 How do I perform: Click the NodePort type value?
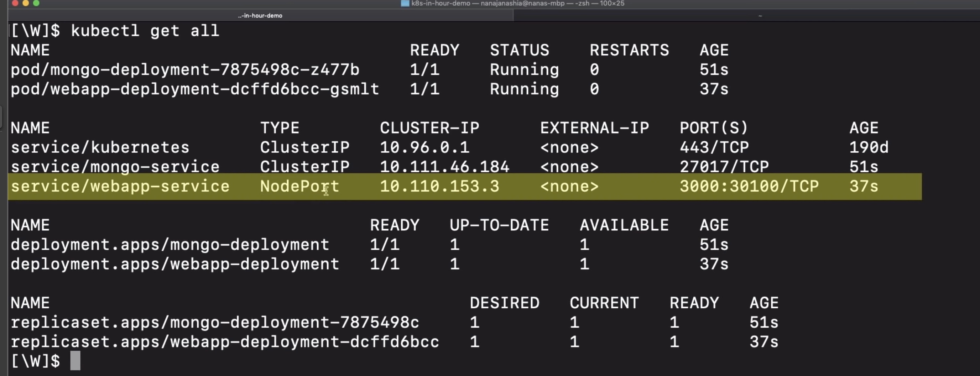299,186
